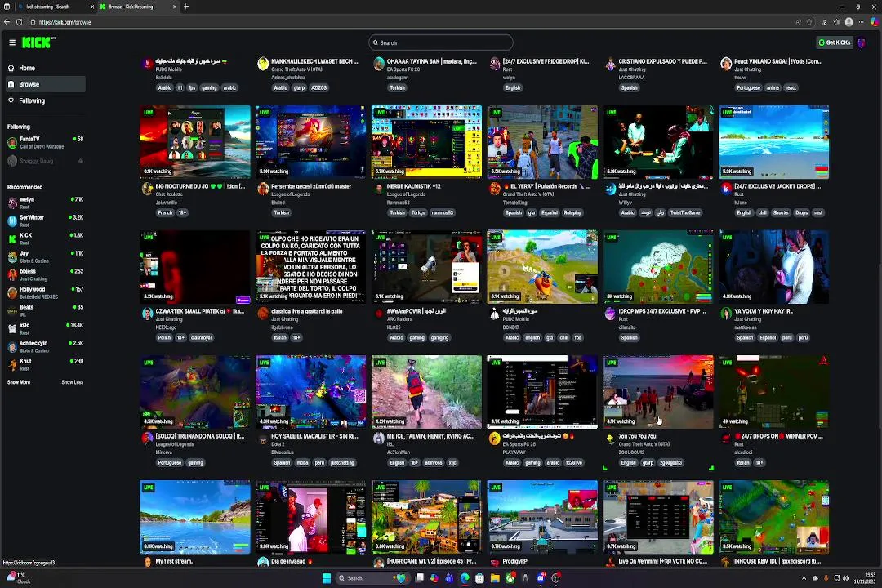Screen dimensions: 882x588
Task: Click the Get KICKs button
Action: coord(834,42)
